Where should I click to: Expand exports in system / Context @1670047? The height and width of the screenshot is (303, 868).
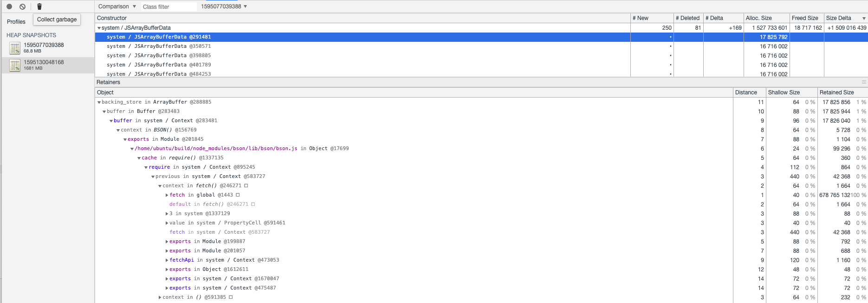(x=167, y=279)
